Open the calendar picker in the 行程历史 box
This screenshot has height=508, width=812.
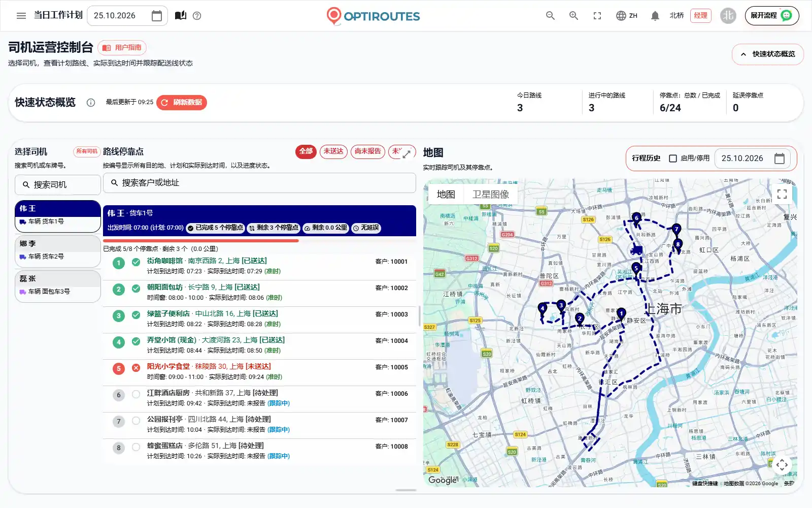coord(780,158)
